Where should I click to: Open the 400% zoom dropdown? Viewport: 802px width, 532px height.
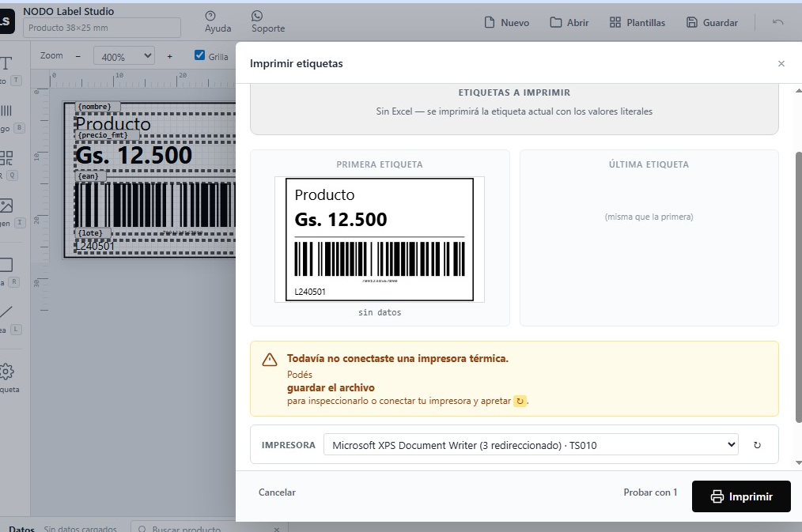point(123,56)
